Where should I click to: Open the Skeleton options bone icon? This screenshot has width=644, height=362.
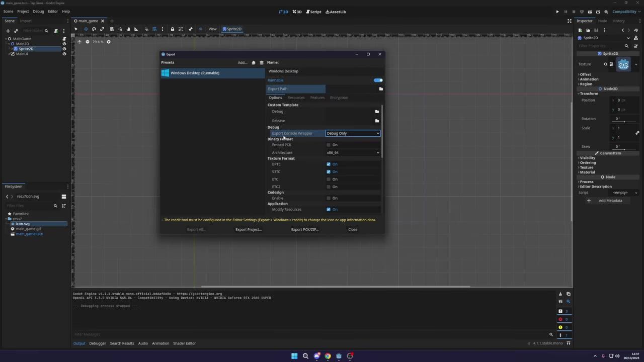click(191, 29)
